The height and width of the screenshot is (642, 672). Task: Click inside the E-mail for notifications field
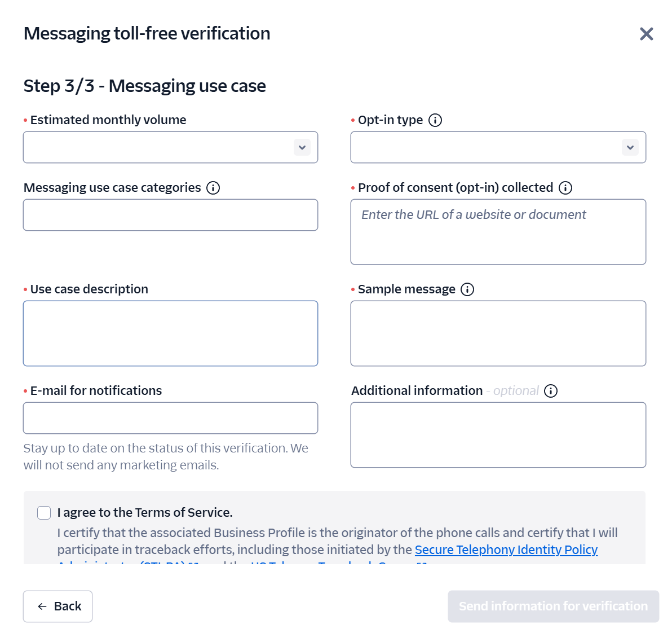170,418
